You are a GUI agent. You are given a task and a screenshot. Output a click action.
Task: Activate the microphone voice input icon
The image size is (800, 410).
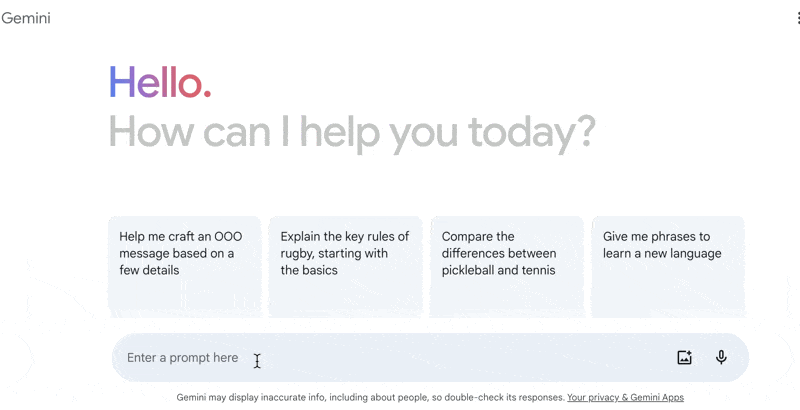[721, 357]
